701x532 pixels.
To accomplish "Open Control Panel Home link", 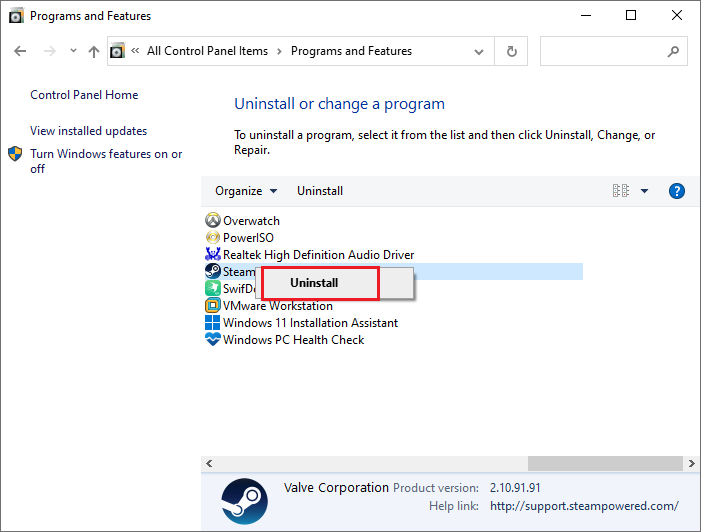I will point(84,95).
